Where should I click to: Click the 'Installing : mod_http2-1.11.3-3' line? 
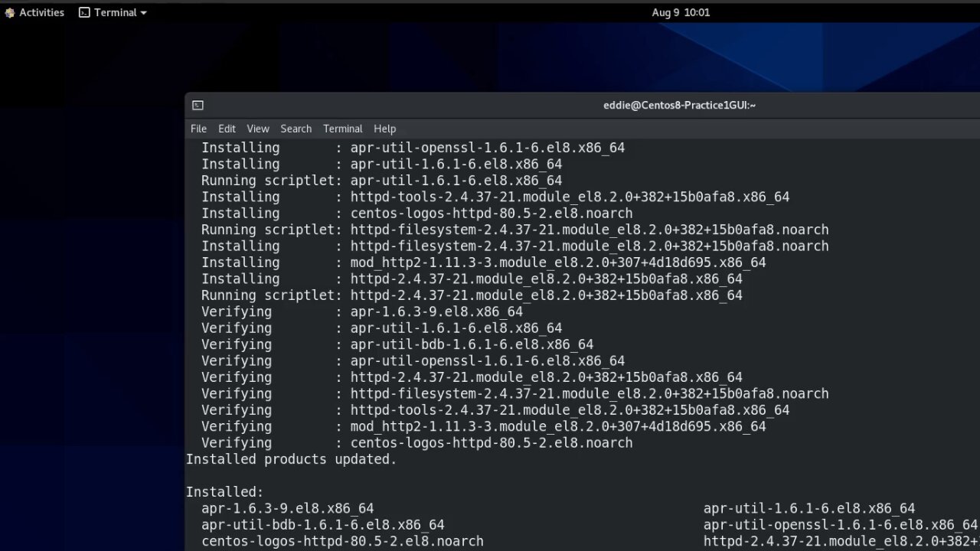tap(483, 262)
